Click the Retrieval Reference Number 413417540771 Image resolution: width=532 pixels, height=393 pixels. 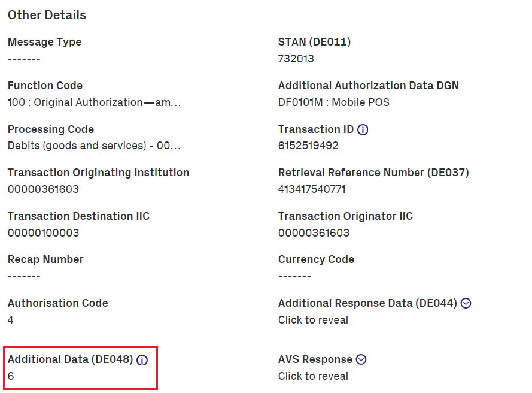pyautogui.click(x=312, y=189)
